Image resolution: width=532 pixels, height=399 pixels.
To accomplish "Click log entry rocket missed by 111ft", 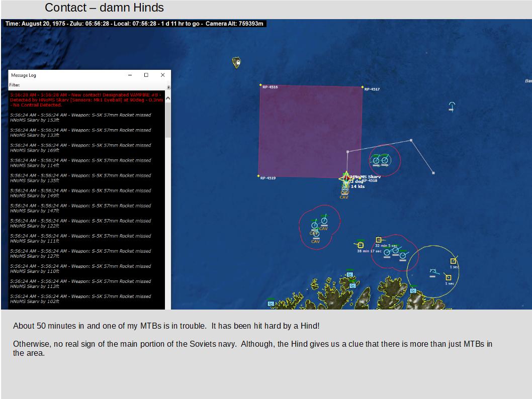I will tap(81, 239).
